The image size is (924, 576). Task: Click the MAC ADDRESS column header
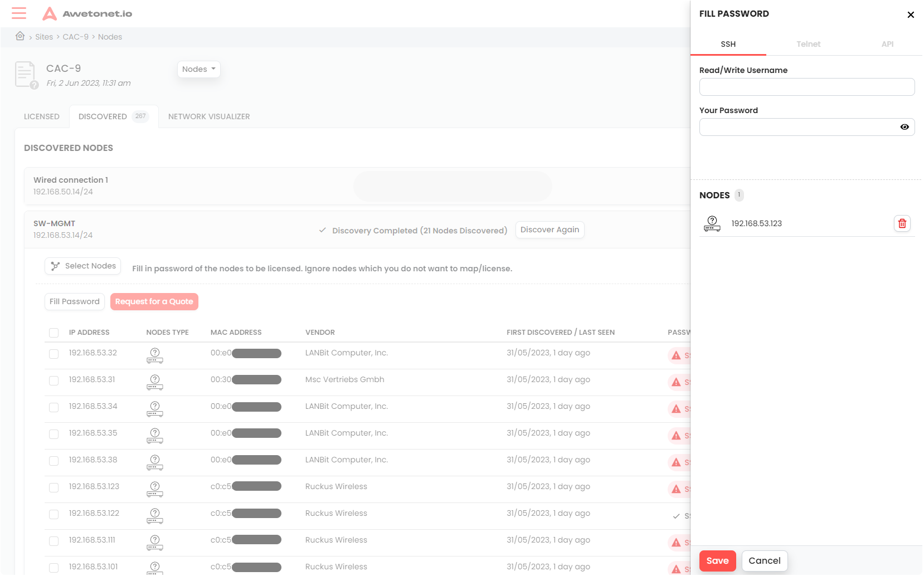(x=236, y=333)
